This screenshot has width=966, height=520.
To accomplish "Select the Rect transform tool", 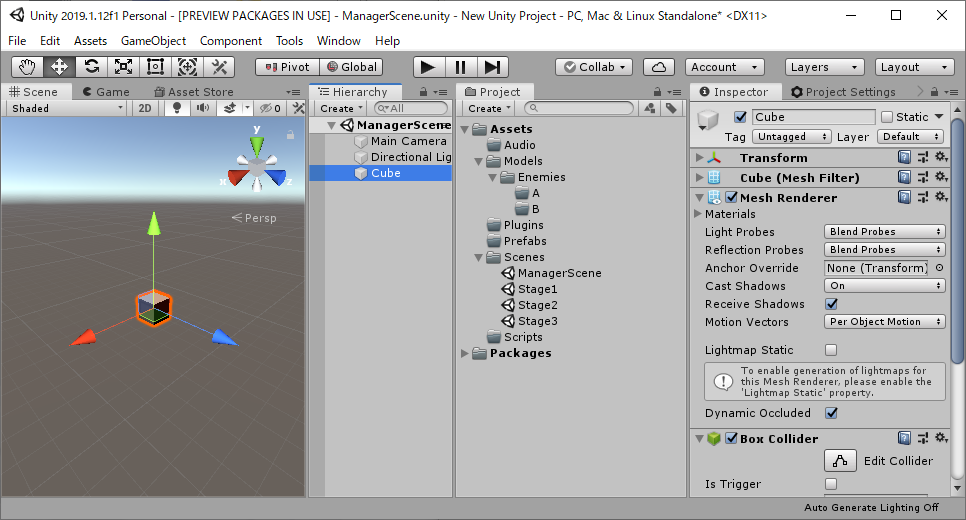I will click(x=156, y=67).
